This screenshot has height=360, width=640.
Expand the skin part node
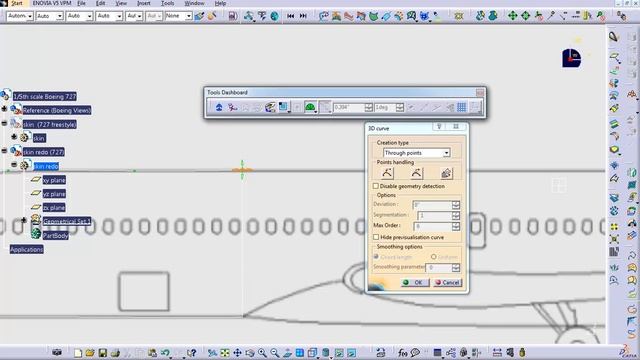[14, 137]
